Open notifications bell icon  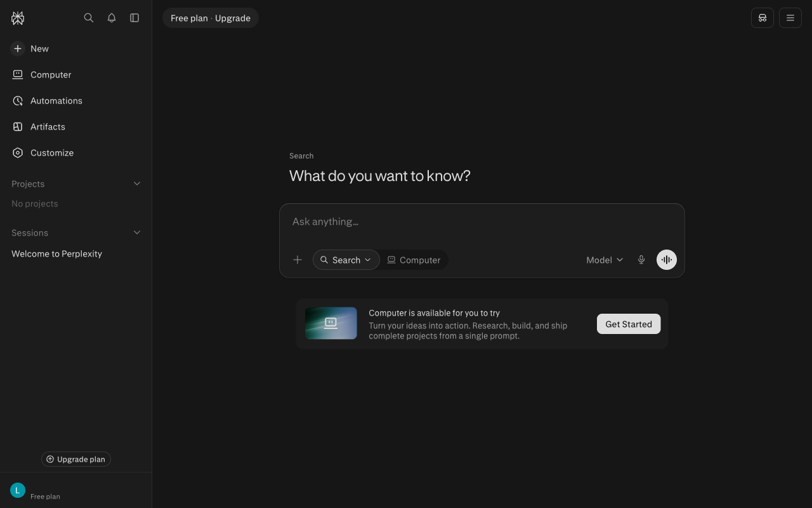click(x=112, y=18)
